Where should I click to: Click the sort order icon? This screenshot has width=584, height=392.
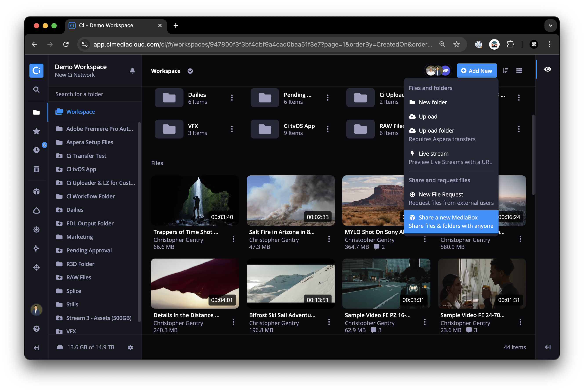(x=505, y=71)
